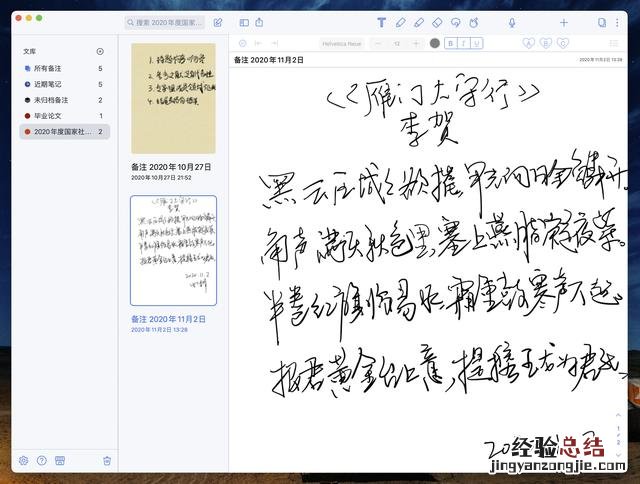Click the plus add page icon

(563, 22)
